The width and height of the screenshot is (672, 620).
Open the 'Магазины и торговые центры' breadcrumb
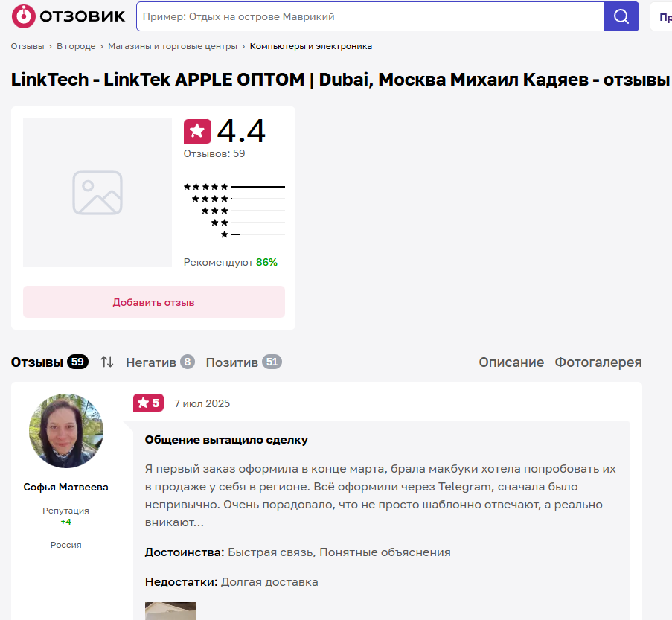click(x=173, y=46)
